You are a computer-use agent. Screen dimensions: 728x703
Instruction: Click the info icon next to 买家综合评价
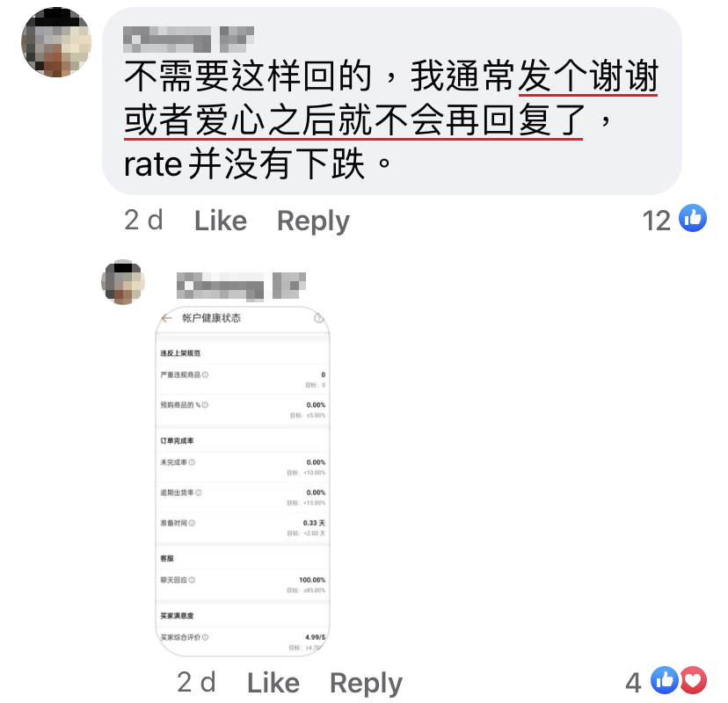[x=205, y=638]
